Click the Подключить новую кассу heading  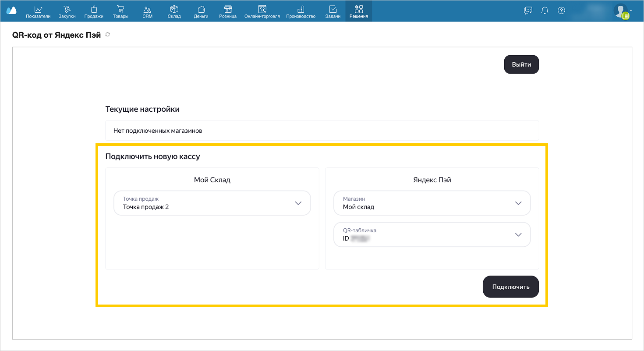click(x=153, y=156)
